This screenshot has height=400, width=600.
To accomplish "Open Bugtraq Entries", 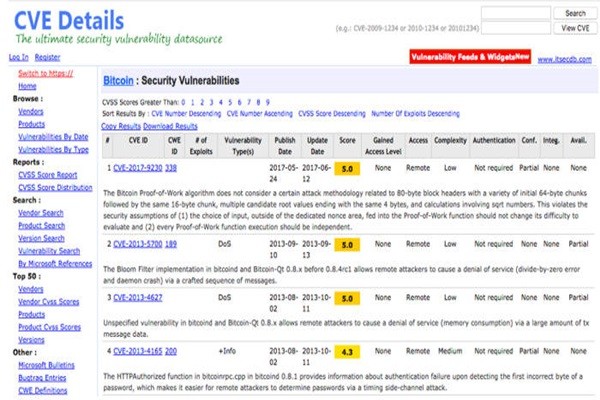I will pos(42,378).
